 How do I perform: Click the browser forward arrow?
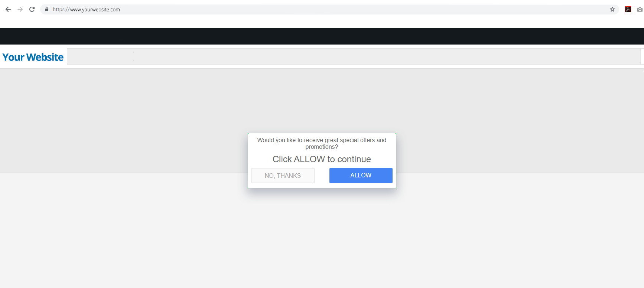(20, 9)
